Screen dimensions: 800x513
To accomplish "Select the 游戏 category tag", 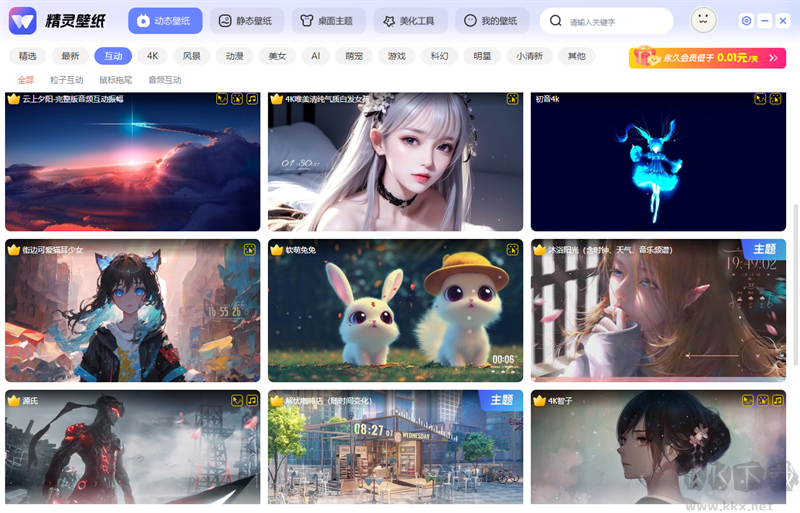I will click(x=397, y=56).
